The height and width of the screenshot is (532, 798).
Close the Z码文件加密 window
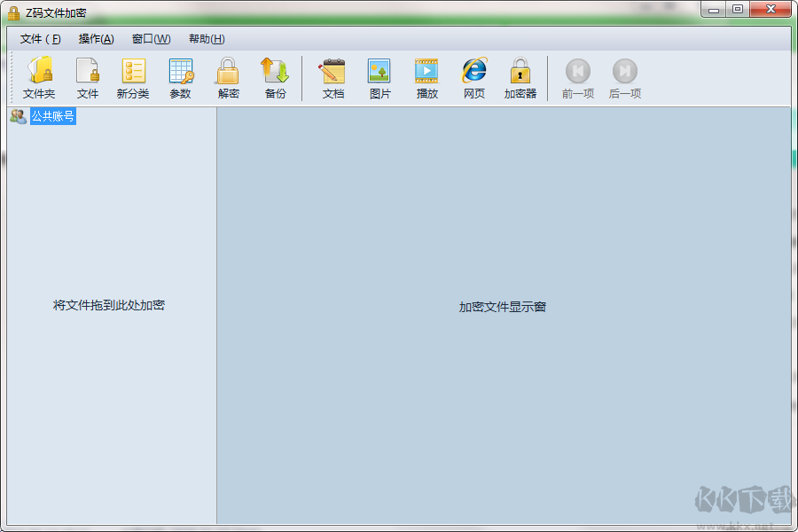(771, 10)
